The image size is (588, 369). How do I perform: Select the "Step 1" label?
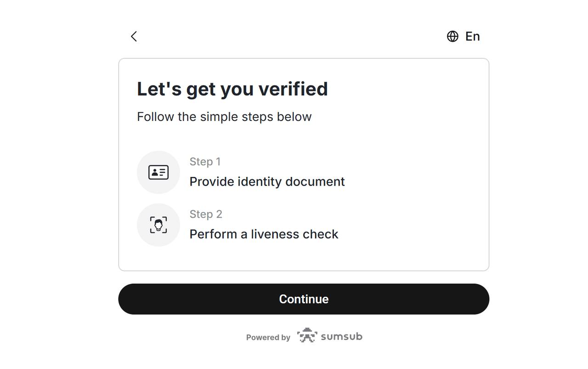[205, 162]
